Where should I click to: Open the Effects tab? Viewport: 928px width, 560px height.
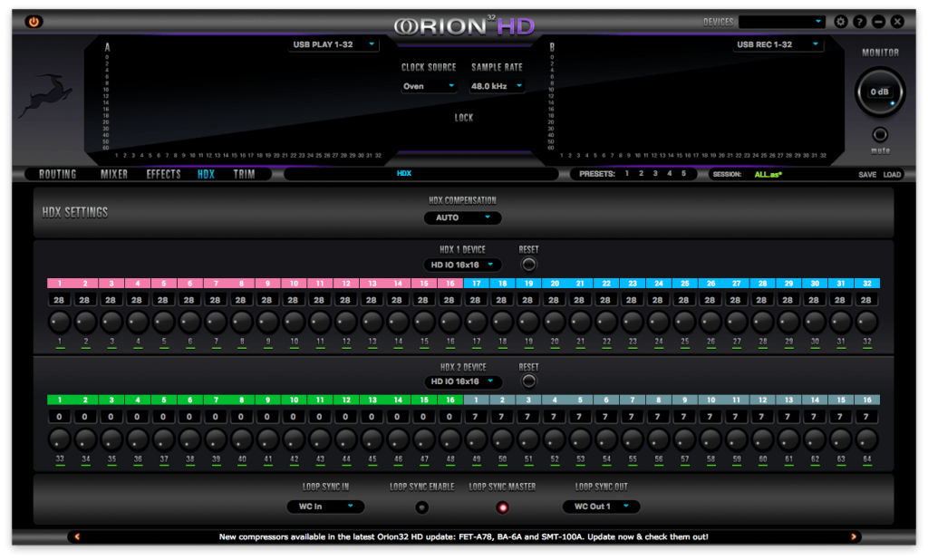click(x=163, y=174)
